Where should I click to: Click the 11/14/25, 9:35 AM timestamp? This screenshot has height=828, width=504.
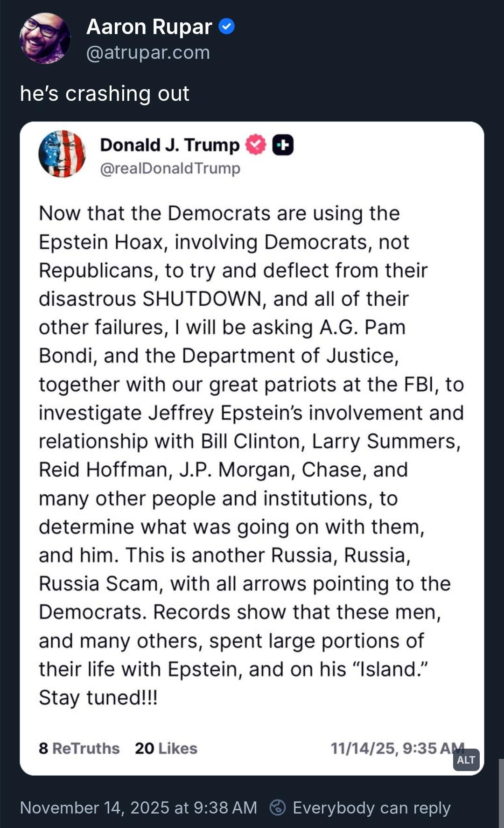pos(397,748)
